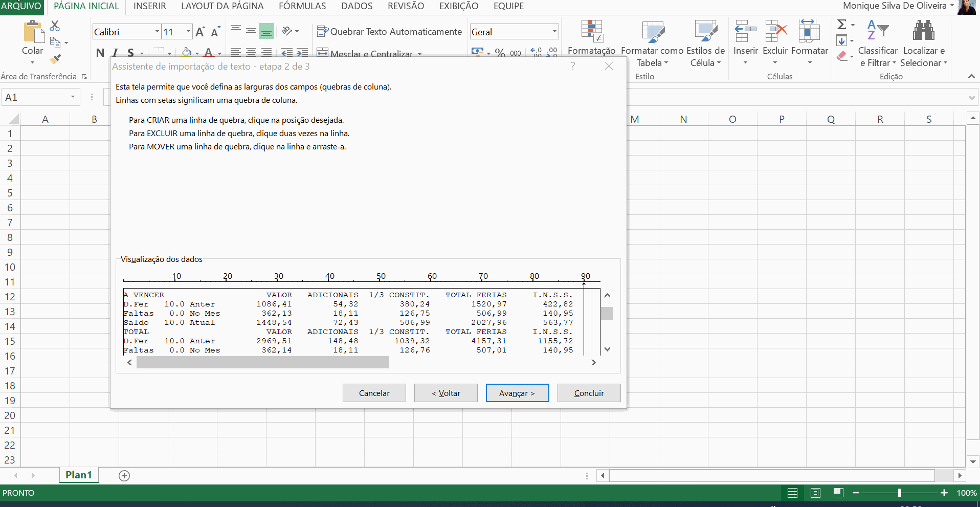Viewport: 980px width, 507px height.
Task: Open the number format dropdown (Geral)
Action: coord(554,32)
